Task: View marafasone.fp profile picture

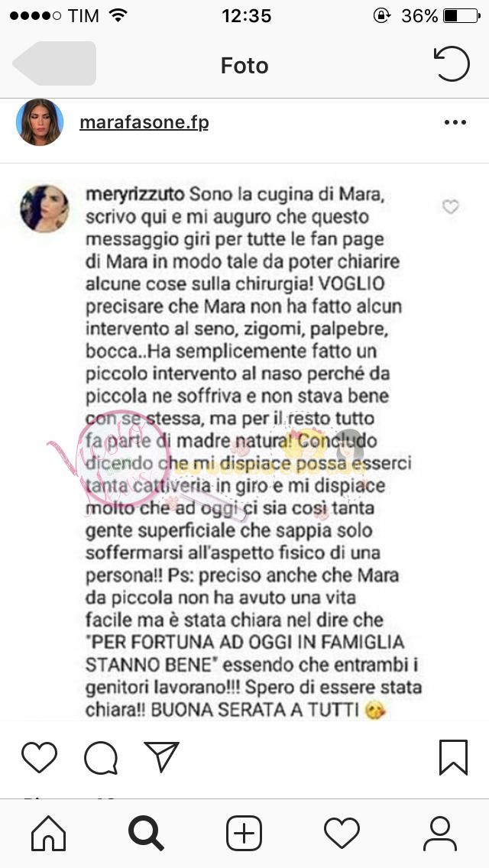Action: (39, 122)
